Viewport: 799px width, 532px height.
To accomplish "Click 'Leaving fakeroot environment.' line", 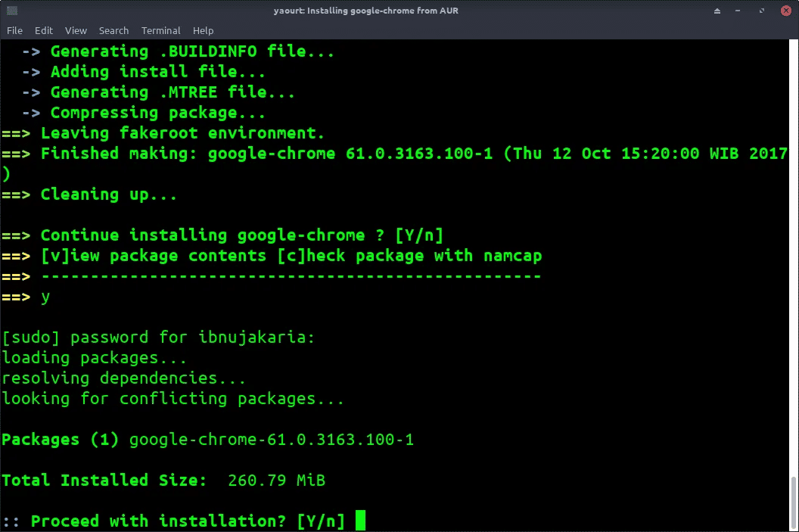I will (163, 133).
